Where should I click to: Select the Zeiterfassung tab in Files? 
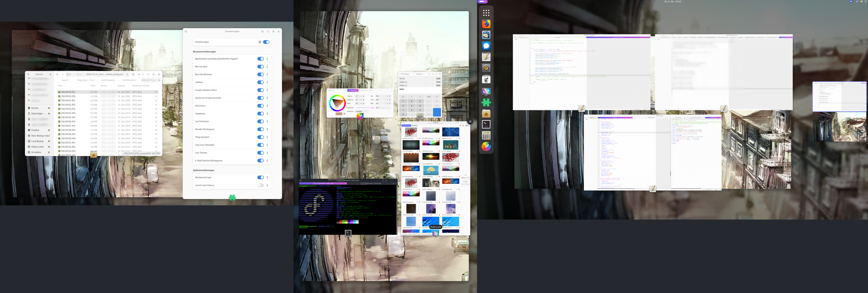(x=108, y=80)
